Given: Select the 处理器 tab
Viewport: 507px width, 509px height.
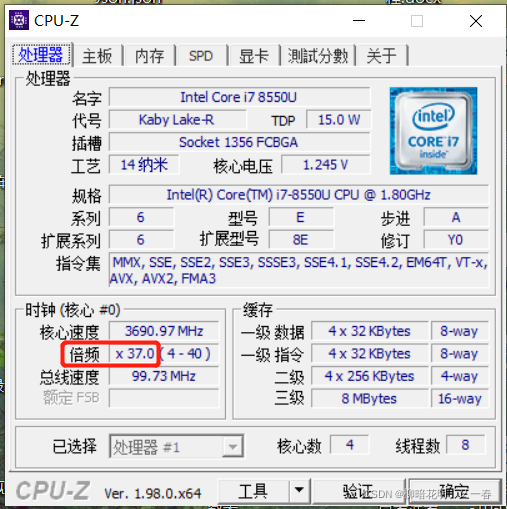Looking at the screenshot, I should point(41,54).
